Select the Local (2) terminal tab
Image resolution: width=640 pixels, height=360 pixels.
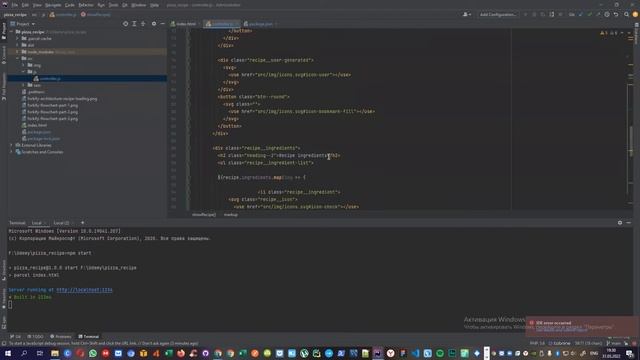point(61,223)
